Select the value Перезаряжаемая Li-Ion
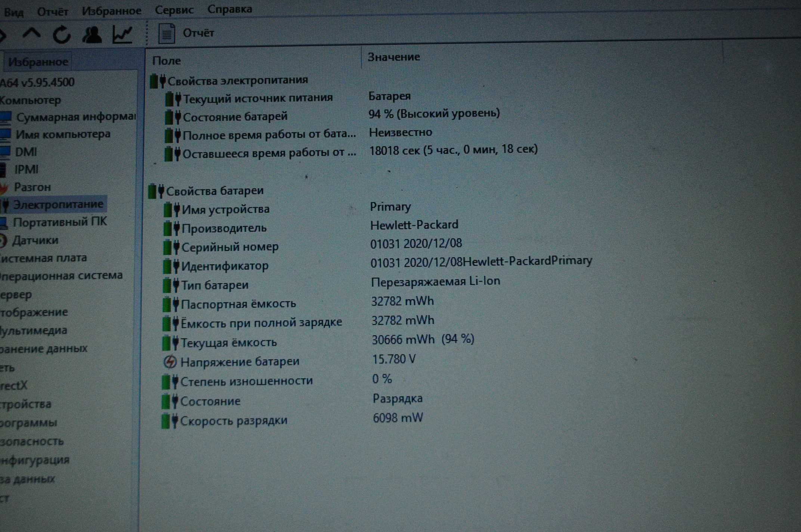 click(x=436, y=281)
